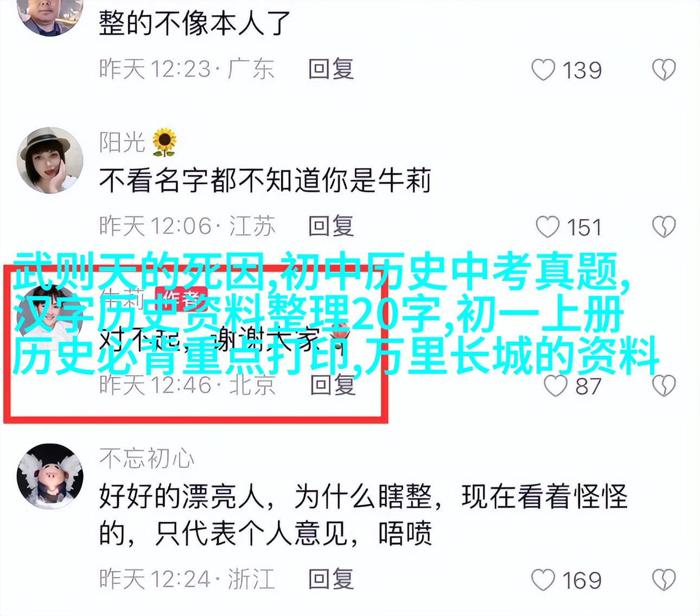The image size is (700, 616).
Task: Open 阳光's profile avatar
Action: point(50,161)
